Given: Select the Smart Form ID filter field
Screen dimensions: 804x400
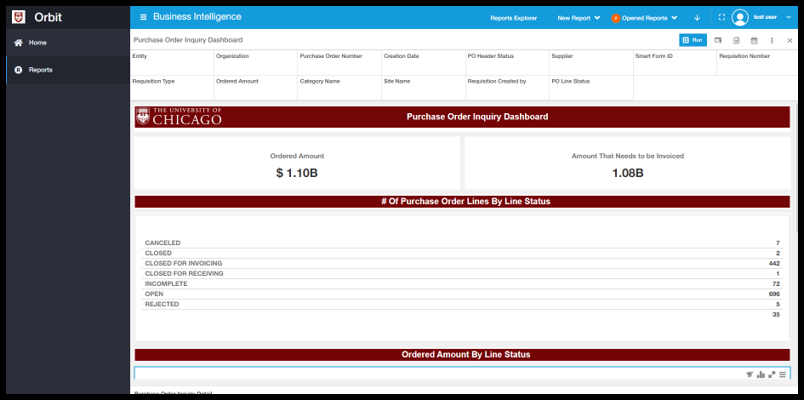Looking at the screenshot, I should click(675, 63).
